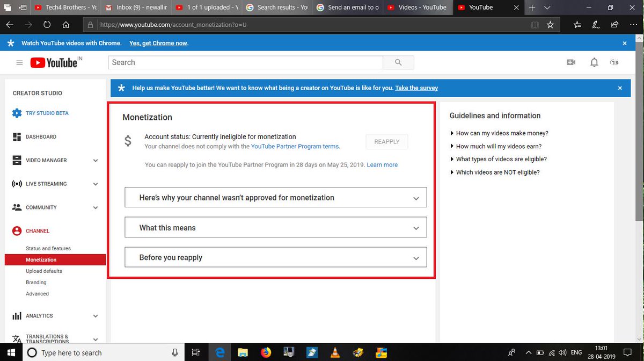Viewport: 644px width, 361px height.
Task: Expand the Community section
Action: pos(96,208)
